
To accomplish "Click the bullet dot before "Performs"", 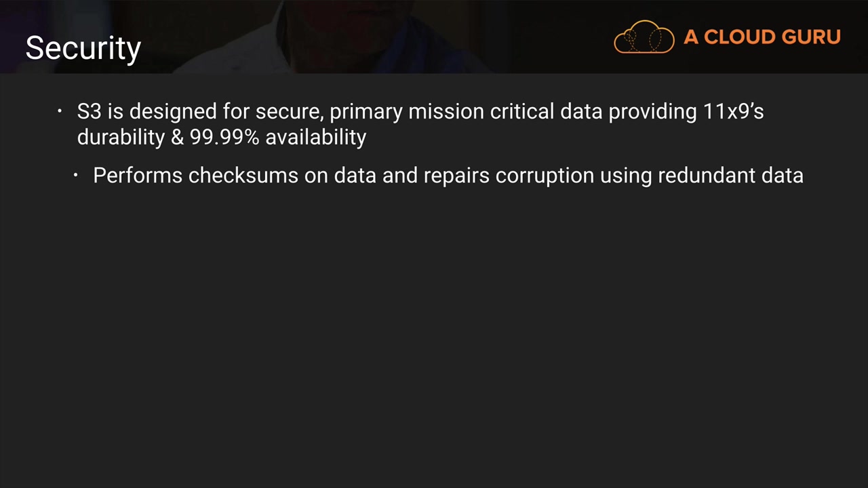I will click(x=76, y=176).
